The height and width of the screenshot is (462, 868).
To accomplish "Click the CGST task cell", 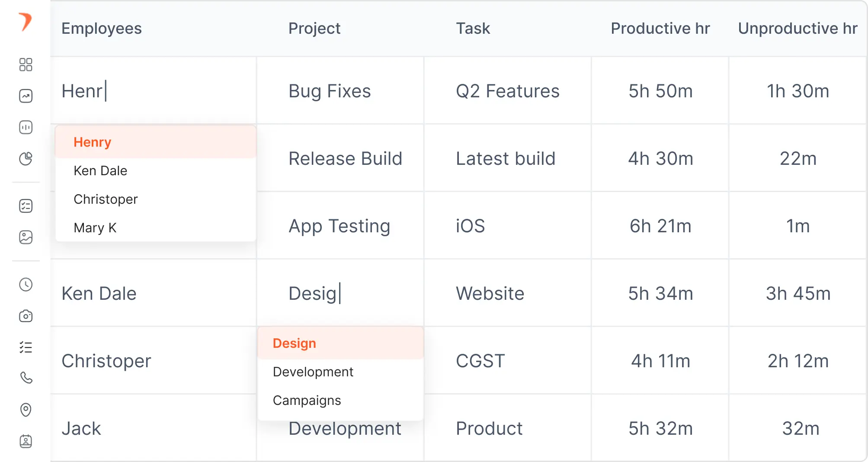I will coord(508,361).
